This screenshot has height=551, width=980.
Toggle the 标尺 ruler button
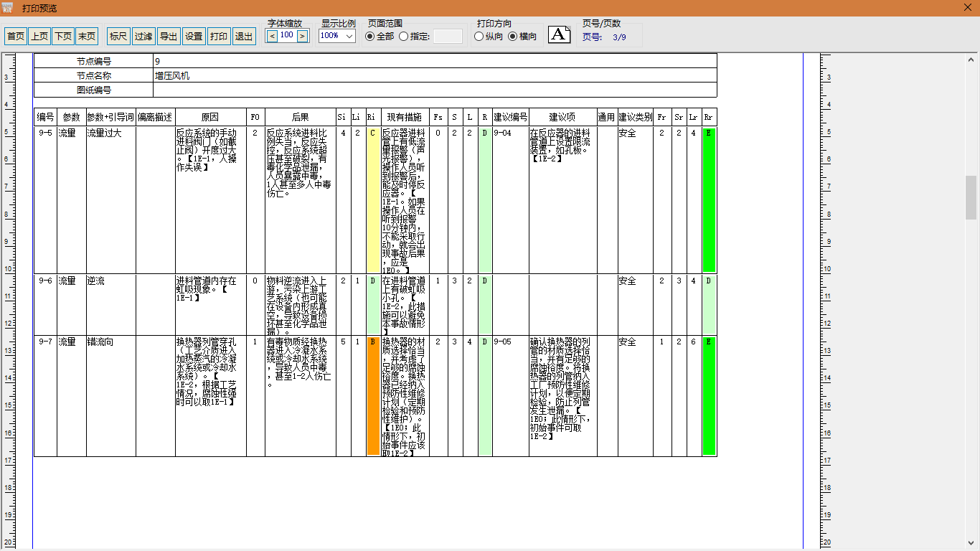click(118, 36)
